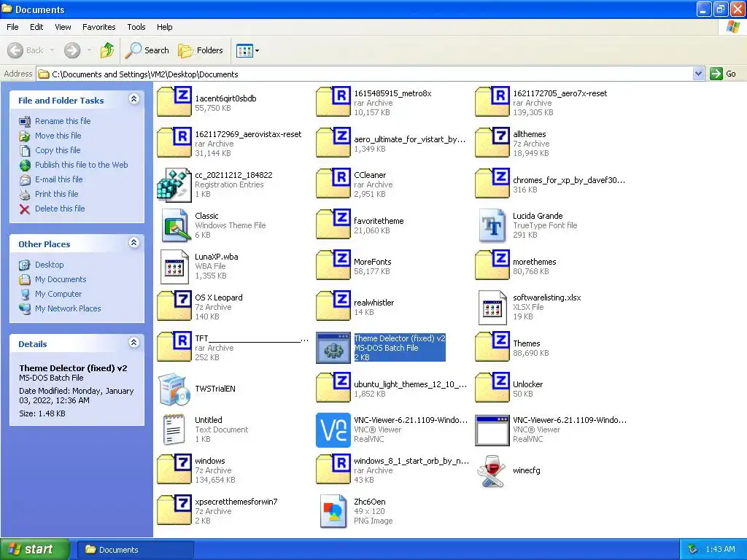Open the Back history dropdown arrow

52,50
